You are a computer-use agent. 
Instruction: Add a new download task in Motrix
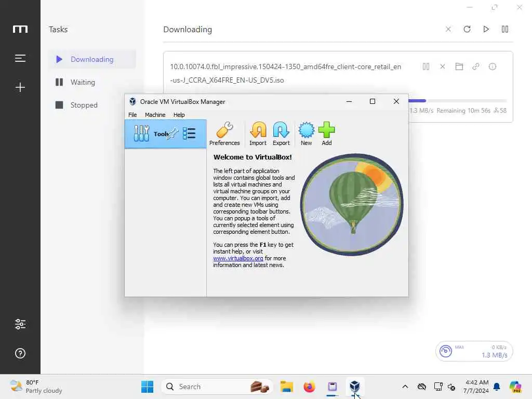tap(20, 87)
